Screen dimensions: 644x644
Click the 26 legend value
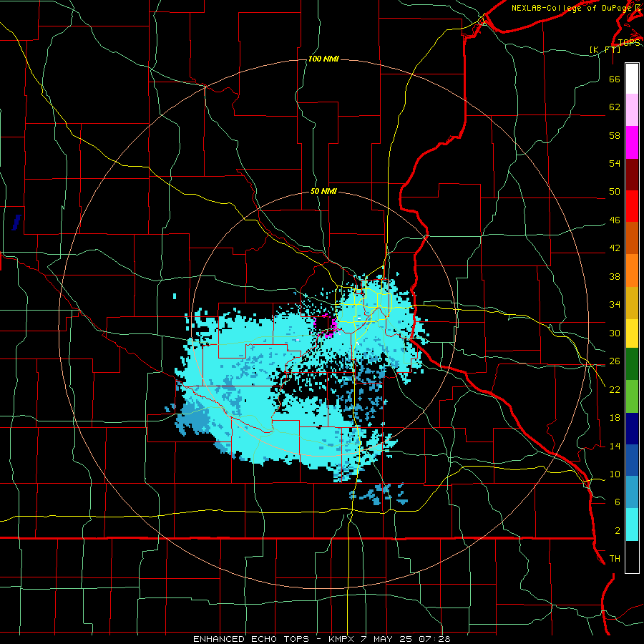click(x=615, y=361)
